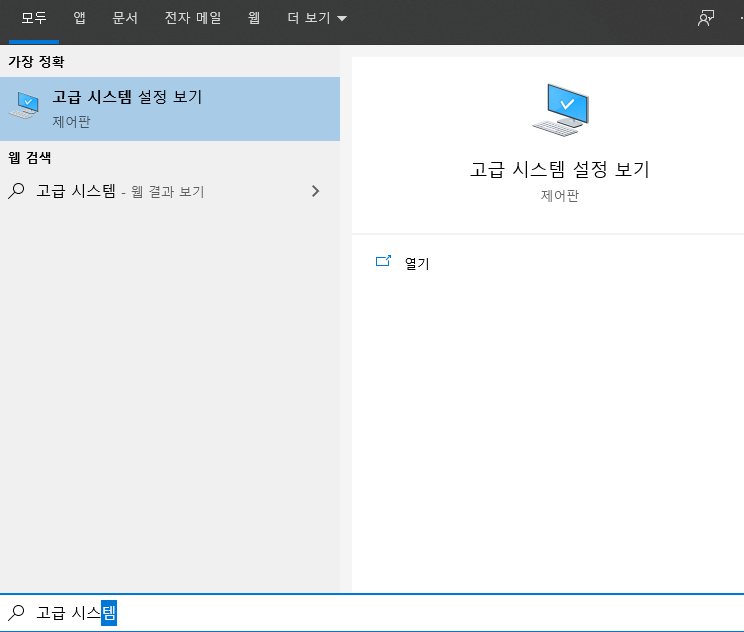This screenshot has height=632, width=744.
Task: Click the search box containing 고급 시스템
Action: click(x=372, y=613)
